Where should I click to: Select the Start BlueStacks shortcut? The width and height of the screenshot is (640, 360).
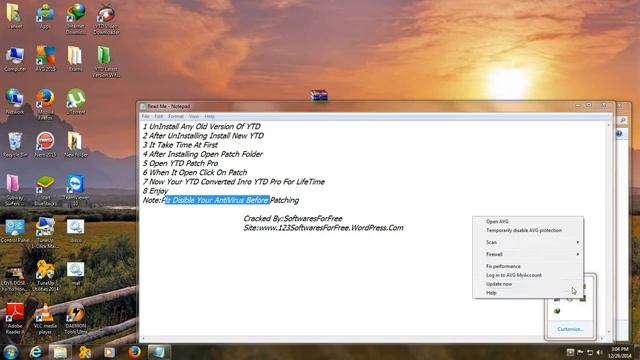click(45, 190)
